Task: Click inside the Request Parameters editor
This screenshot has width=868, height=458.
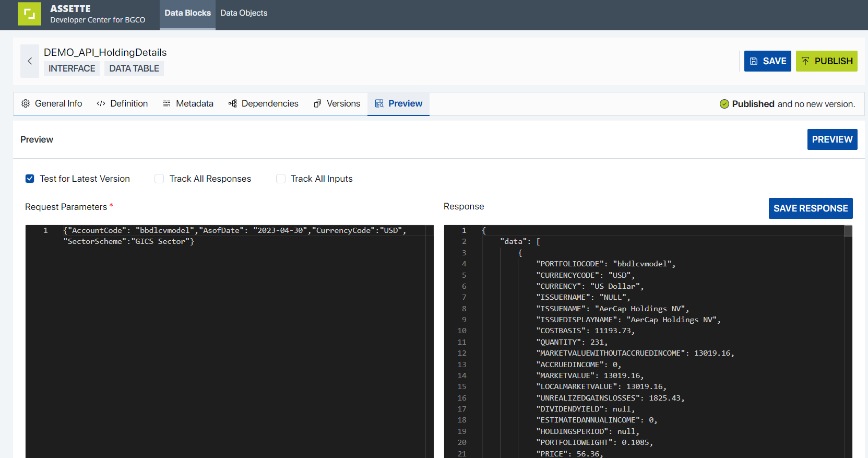Action: [x=230, y=342]
